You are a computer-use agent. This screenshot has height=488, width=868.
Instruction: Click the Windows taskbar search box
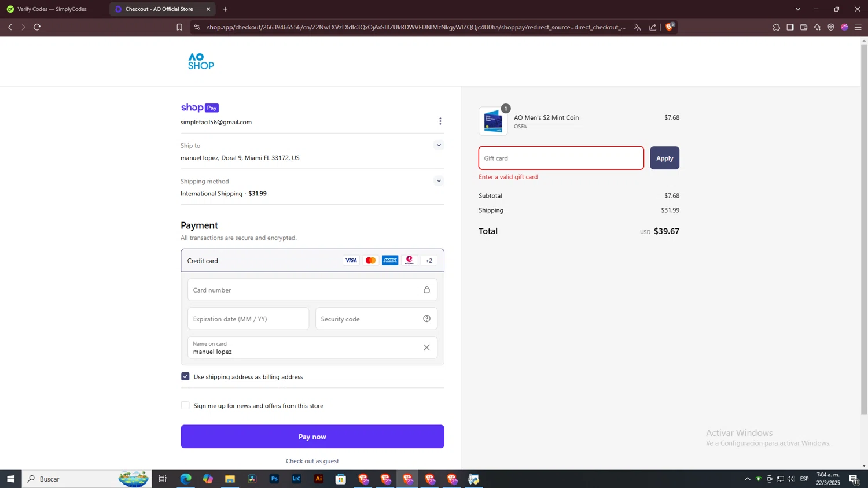click(87, 479)
